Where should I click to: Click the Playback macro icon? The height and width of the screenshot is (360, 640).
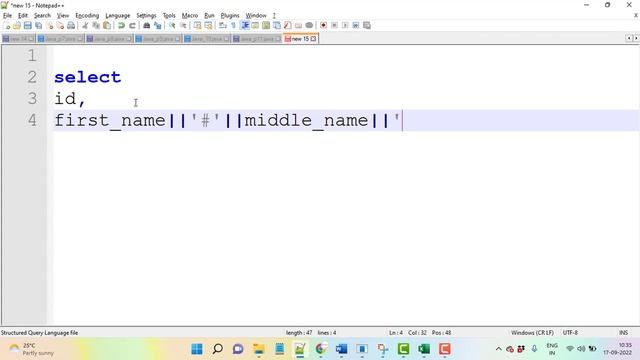(345, 25)
